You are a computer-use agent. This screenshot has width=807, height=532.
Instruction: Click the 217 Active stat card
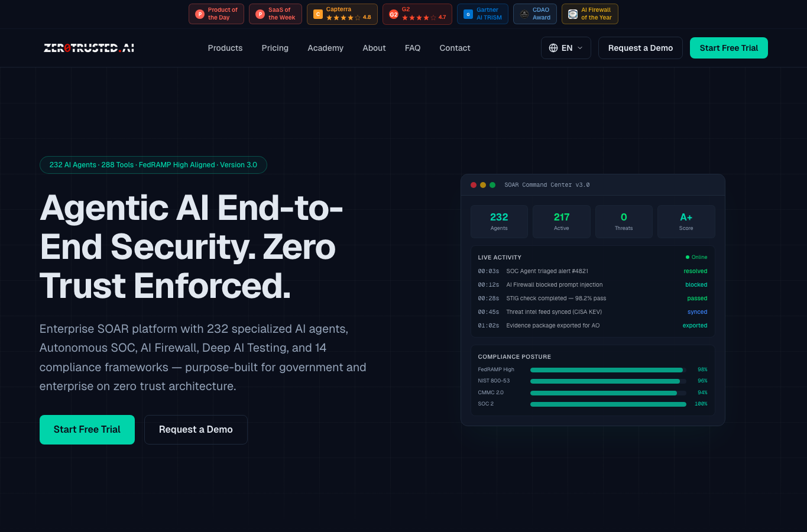pyautogui.click(x=562, y=222)
